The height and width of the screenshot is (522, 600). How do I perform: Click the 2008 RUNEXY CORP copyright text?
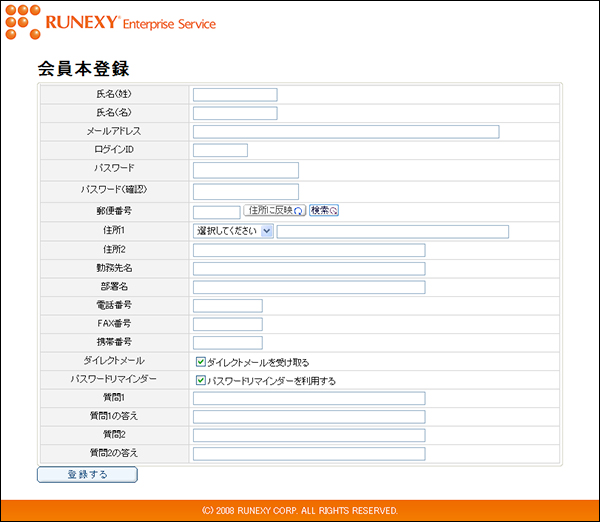click(300, 511)
